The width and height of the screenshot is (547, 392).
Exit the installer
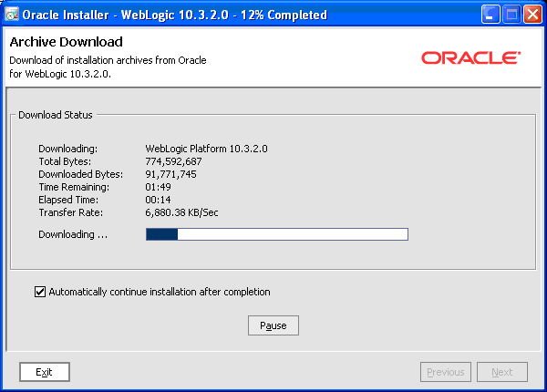coord(45,372)
